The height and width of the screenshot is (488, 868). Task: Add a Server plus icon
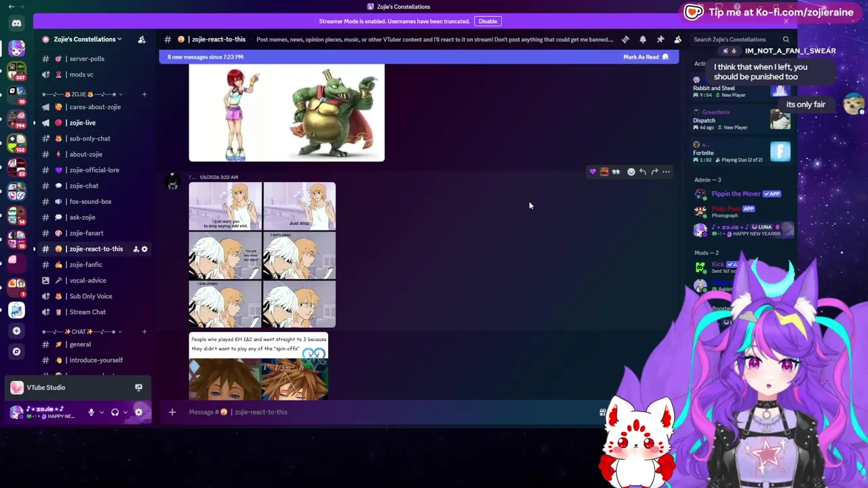pos(16,331)
